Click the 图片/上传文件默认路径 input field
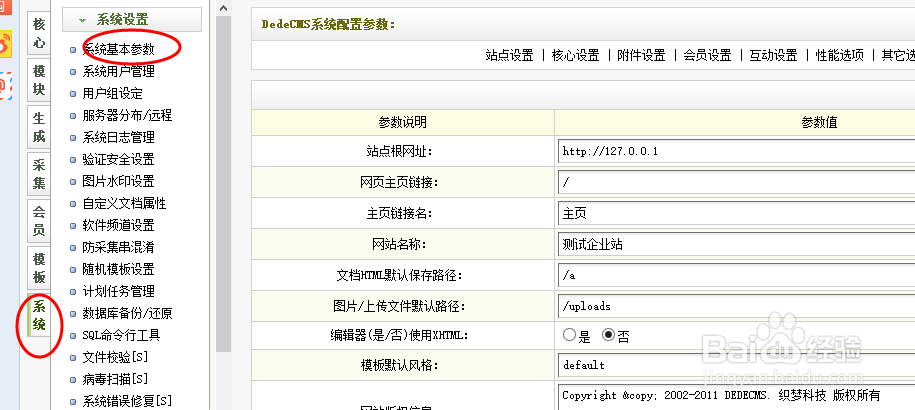The width and height of the screenshot is (915, 410). 736,306
